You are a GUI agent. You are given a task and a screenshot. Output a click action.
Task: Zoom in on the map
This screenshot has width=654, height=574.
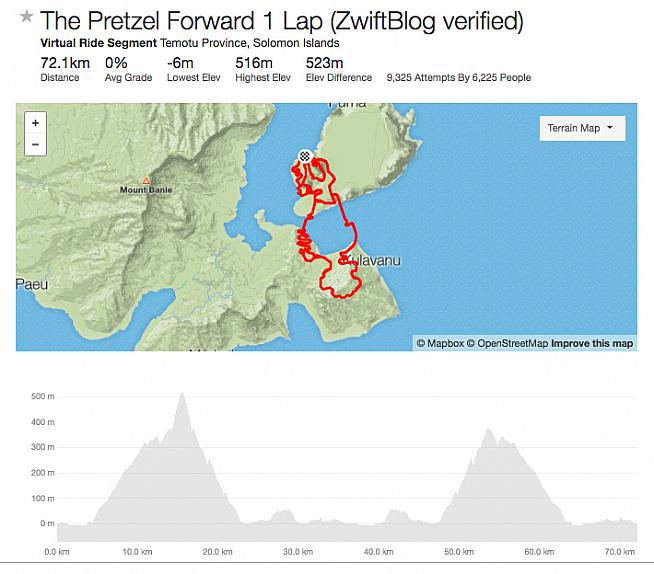pyautogui.click(x=36, y=123)
